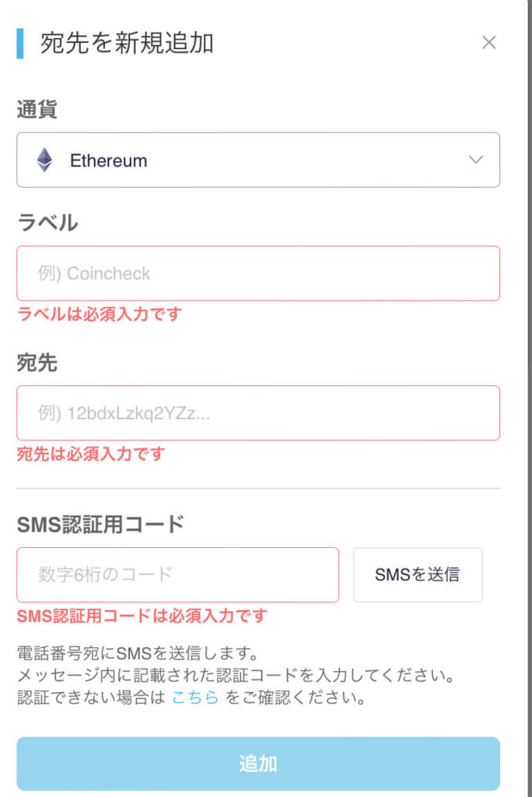Focus the ラベル field with Coincheck placeholder
This screenshot has width=532, height=797.
click(258, 273)
